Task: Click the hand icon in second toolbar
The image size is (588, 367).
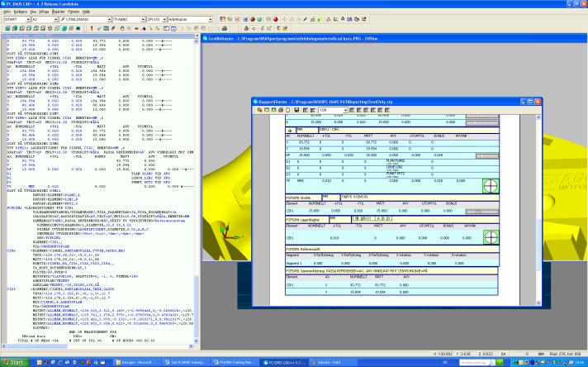Action: point(122,29)
